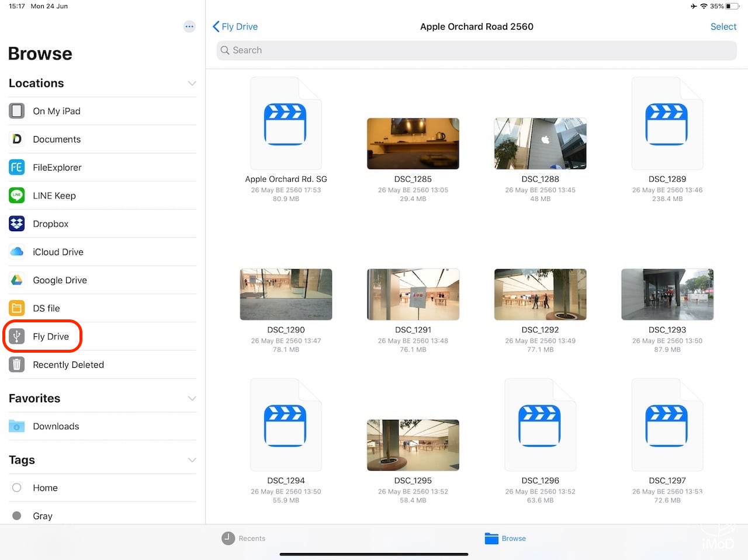Open the LINE Keep location
Viewport: 748px width, 560px height.
[x=54, y=195]
